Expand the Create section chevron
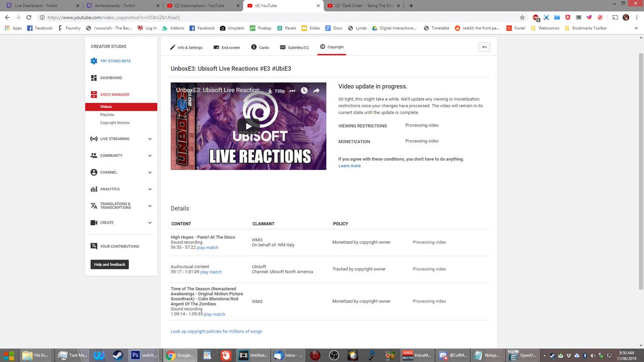 click(150, 223)
